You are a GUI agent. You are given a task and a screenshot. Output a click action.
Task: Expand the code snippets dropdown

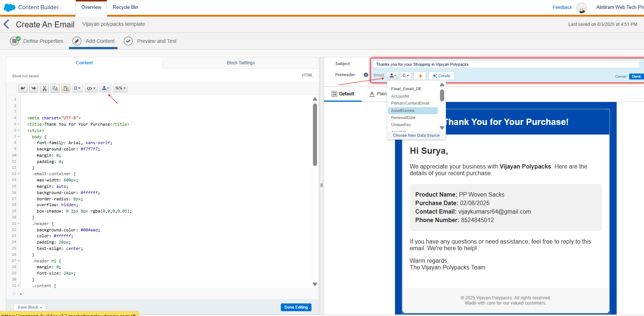[91, 88]
